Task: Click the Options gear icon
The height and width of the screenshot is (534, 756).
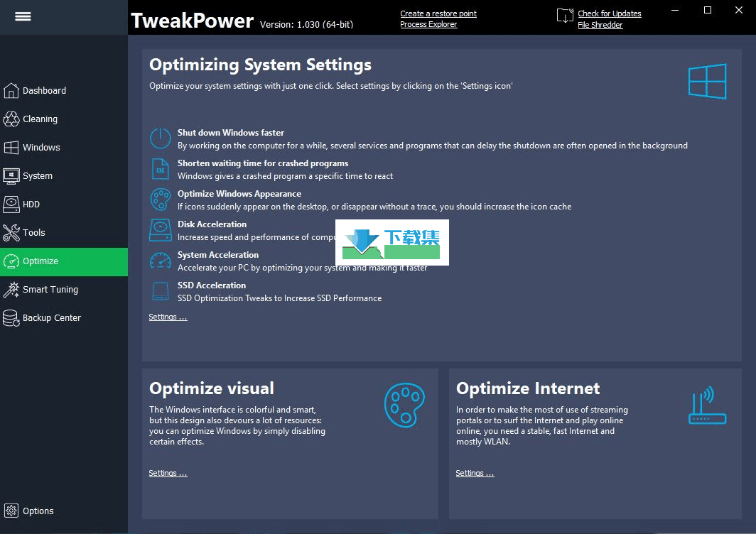Action: coord(11,511)
